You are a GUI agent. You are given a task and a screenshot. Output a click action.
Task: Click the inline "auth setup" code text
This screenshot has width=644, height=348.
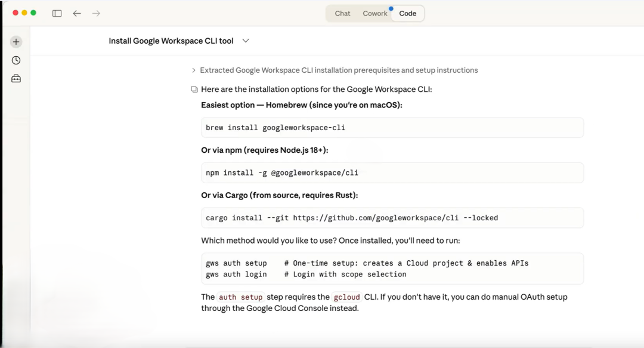click(x=240, y=297)
